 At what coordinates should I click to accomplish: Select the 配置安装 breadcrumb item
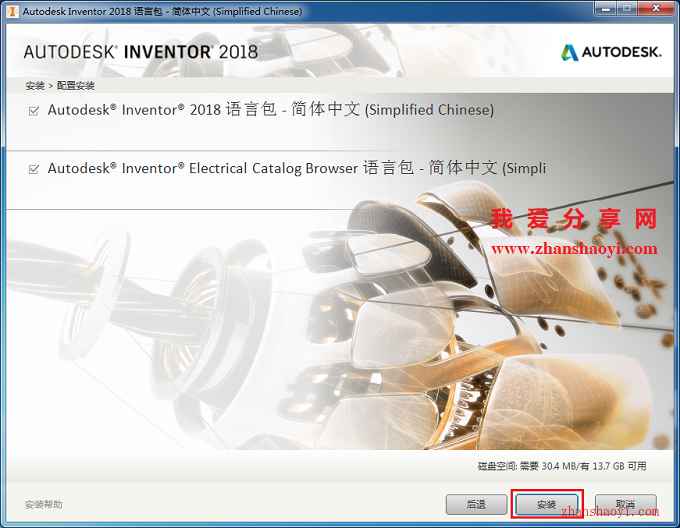tap(75, 86)
